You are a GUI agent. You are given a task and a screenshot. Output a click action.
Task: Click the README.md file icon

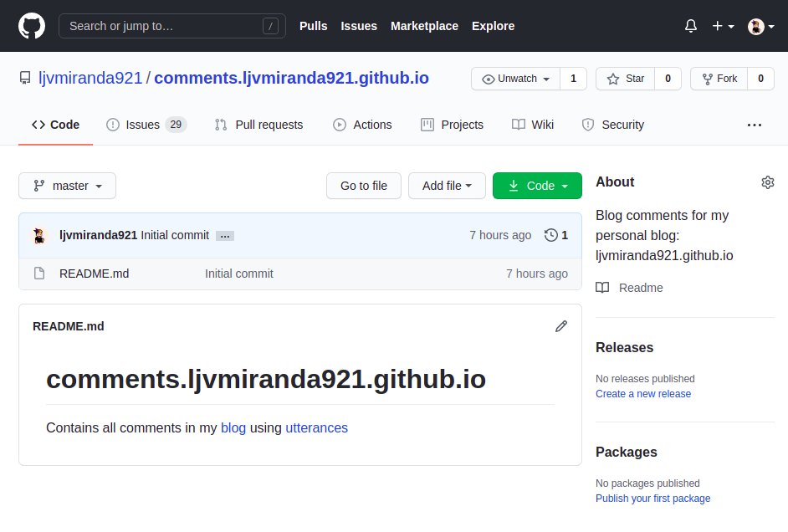click(x=39, y=274)
